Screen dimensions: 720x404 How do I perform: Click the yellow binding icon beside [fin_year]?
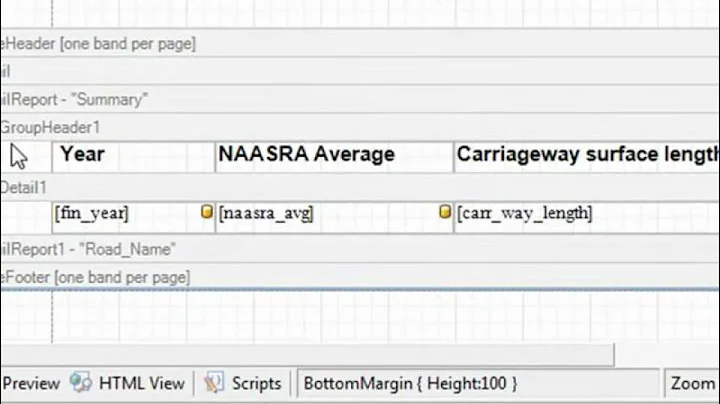point(207,212)
